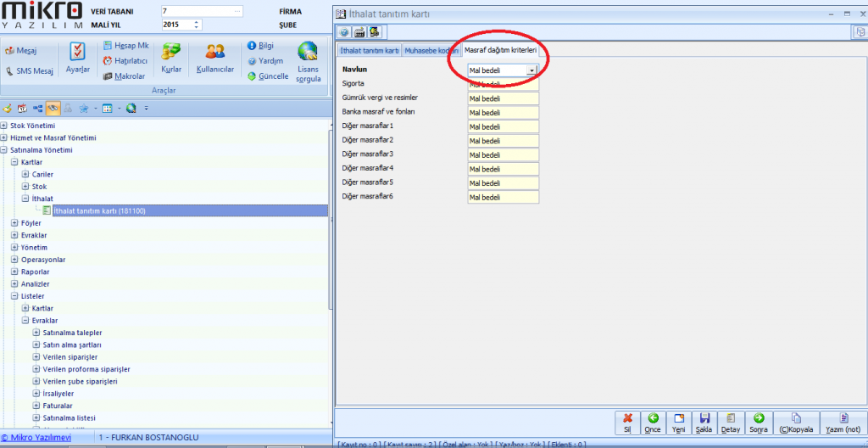
Task: Switch to İthalat tanıtım kartı tab
Action: (x=369, y=51)
